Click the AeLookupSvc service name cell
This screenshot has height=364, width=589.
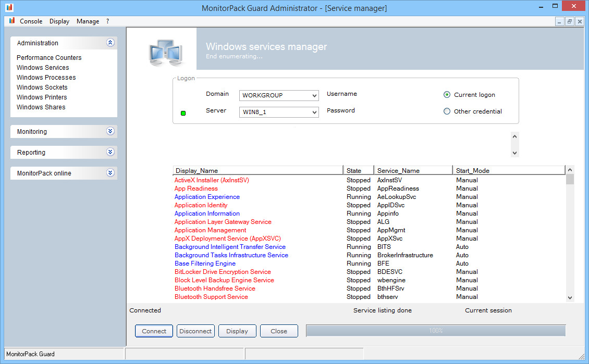pyautogui.click(x=396, y=197)
